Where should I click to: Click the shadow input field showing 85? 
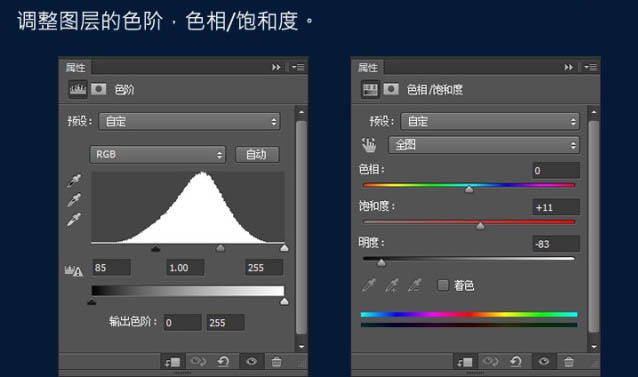coord(111,268)
